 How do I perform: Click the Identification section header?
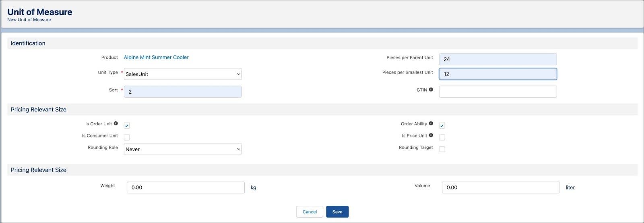coord(322,43)
